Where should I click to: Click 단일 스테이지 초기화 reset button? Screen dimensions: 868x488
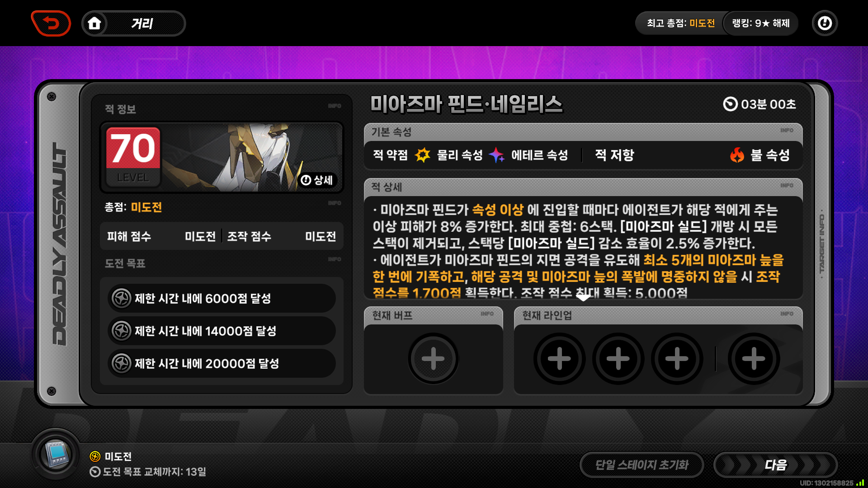642,465
